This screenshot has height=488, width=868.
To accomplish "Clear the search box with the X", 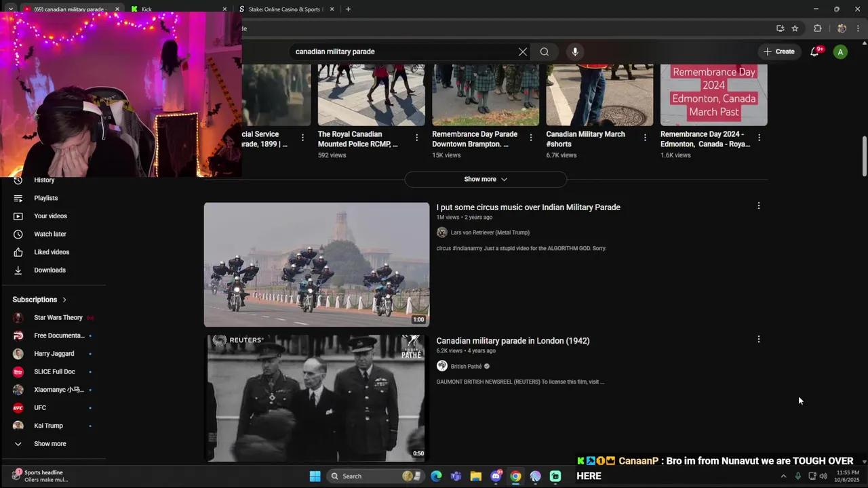I will (x=523, y=52).
